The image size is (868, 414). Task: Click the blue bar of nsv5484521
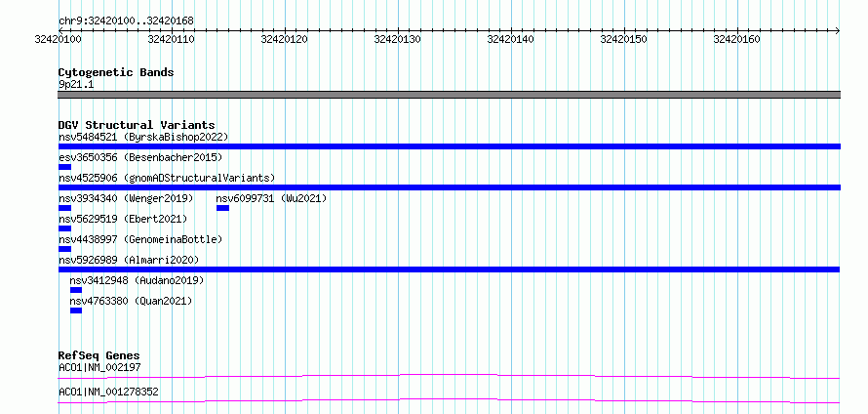(449, 146)
